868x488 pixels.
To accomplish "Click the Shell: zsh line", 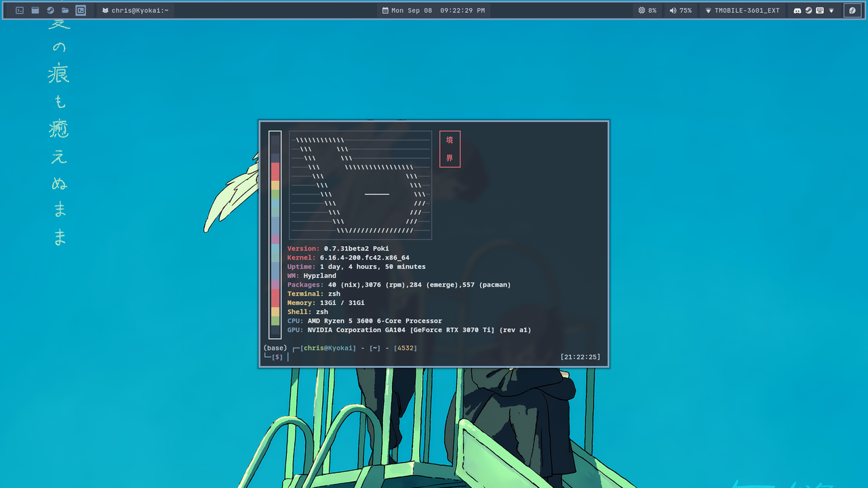I will pos(308,312).
